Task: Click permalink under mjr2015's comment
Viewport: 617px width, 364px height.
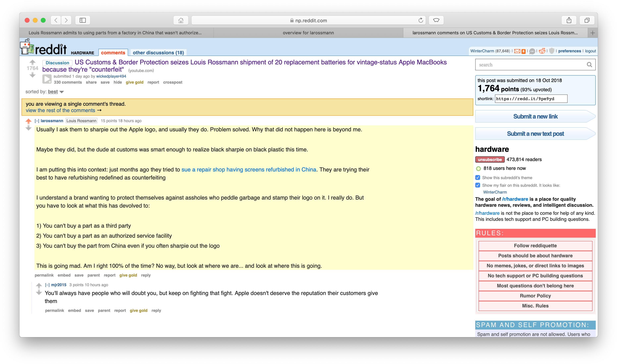Action: click(54, 311)
